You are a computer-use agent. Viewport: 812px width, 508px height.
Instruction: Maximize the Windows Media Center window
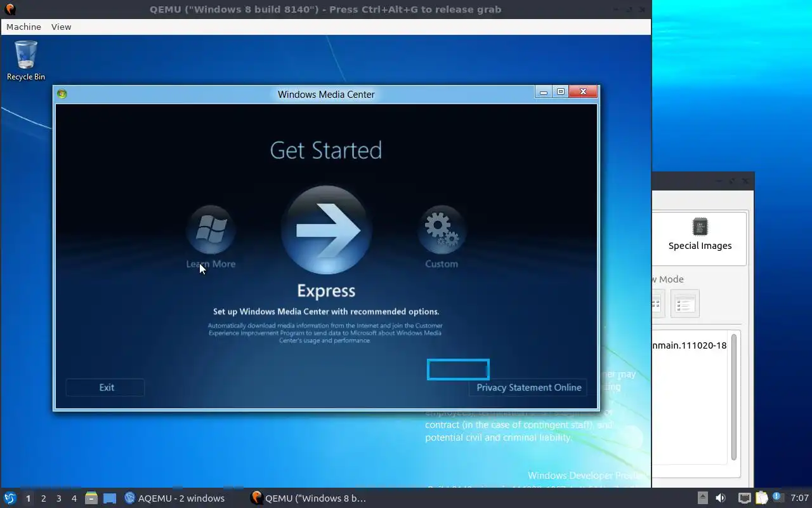tap(561, 92)
